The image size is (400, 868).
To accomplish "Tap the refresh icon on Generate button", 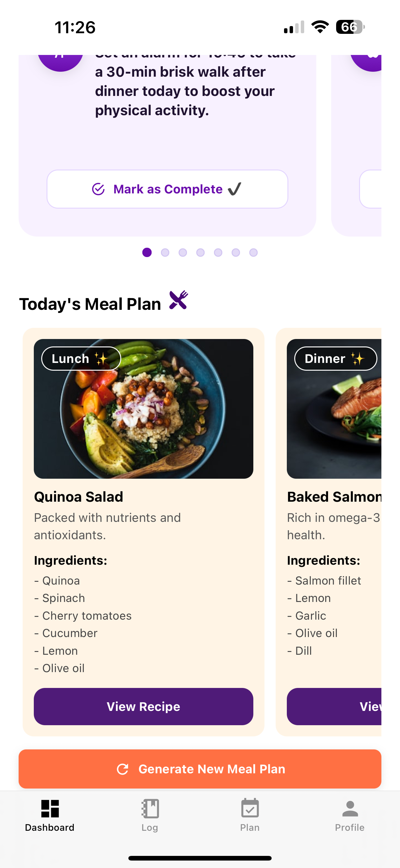I will click(122, 769).
